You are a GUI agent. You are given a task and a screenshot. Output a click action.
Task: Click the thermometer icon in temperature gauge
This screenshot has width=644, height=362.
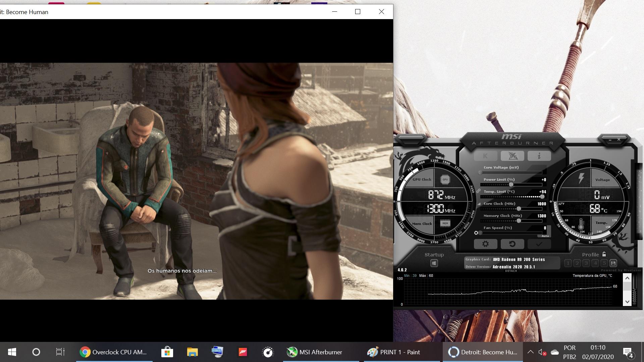tap(581, 224)
